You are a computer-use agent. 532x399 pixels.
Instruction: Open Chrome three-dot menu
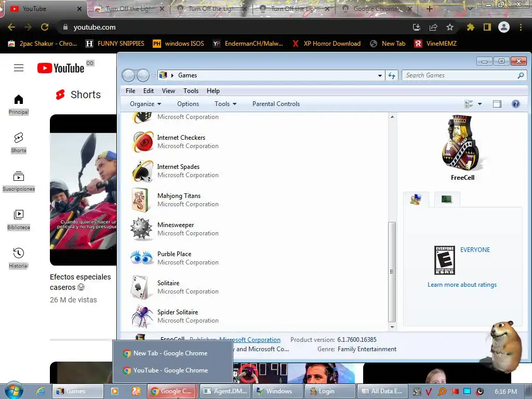(521, 27)
